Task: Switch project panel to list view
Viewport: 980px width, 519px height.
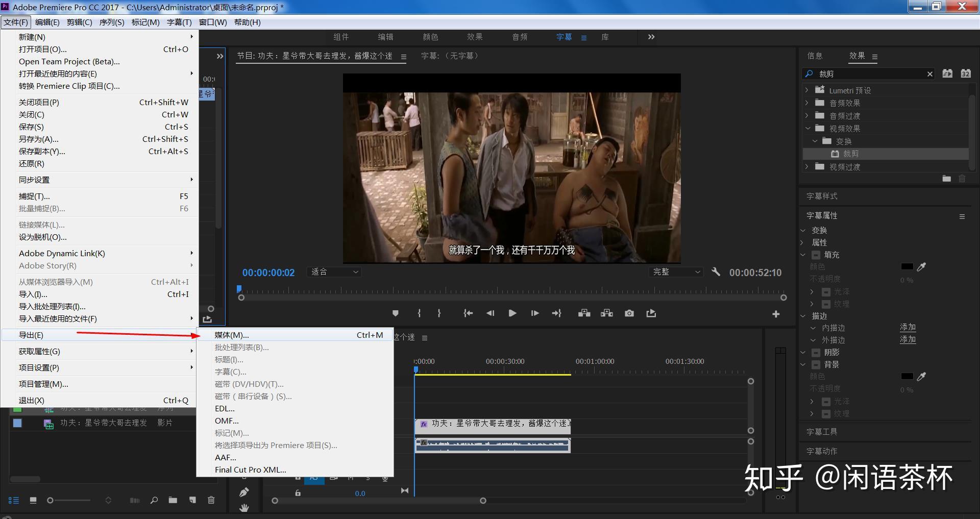Action: tap(14, 501)
